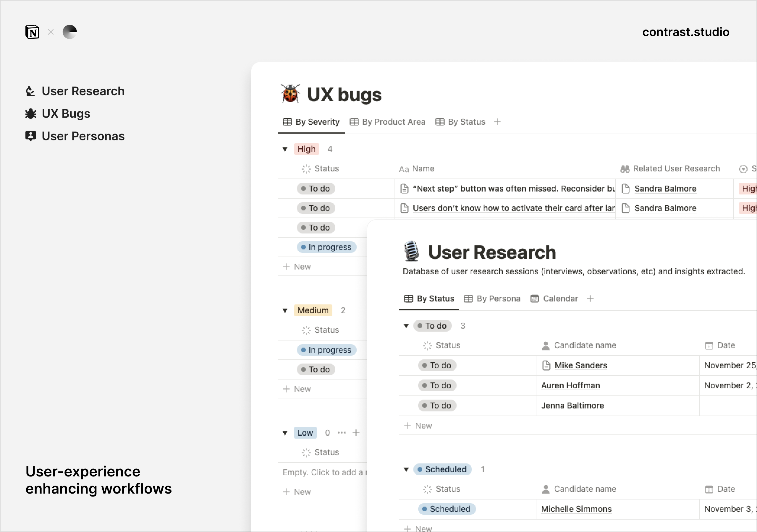Collapse the High severity group
The width and height of the screenshot is (757, 532).
pyautogui.click(x=285, y=149)
